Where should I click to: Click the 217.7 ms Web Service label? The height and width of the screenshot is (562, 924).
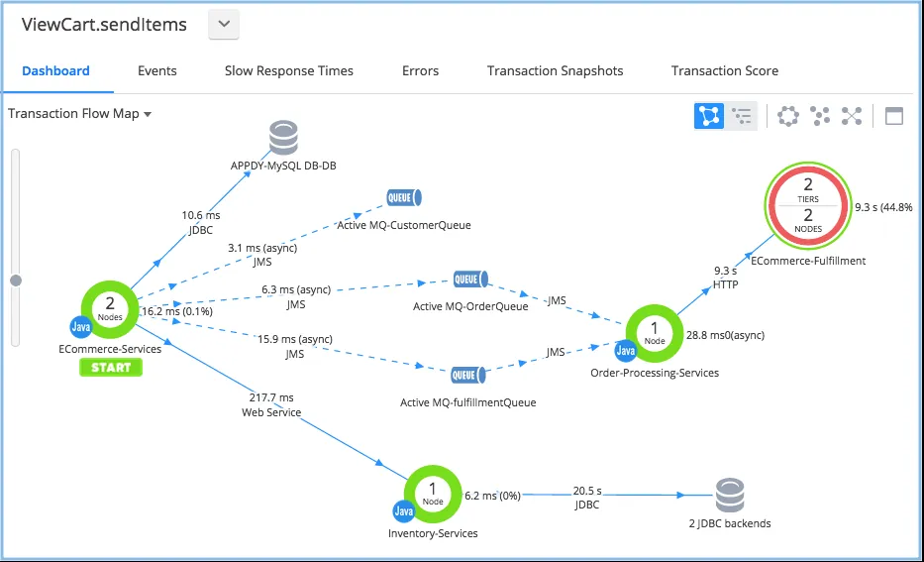[271, 404]
